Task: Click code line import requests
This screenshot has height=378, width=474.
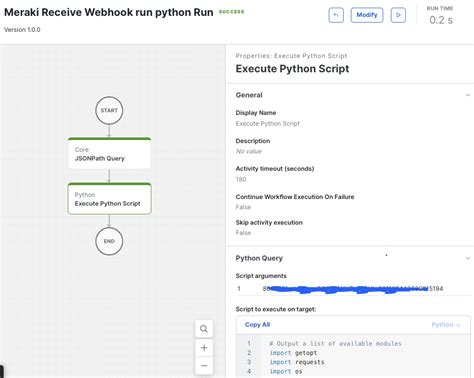Action: (x=297, y=362)
